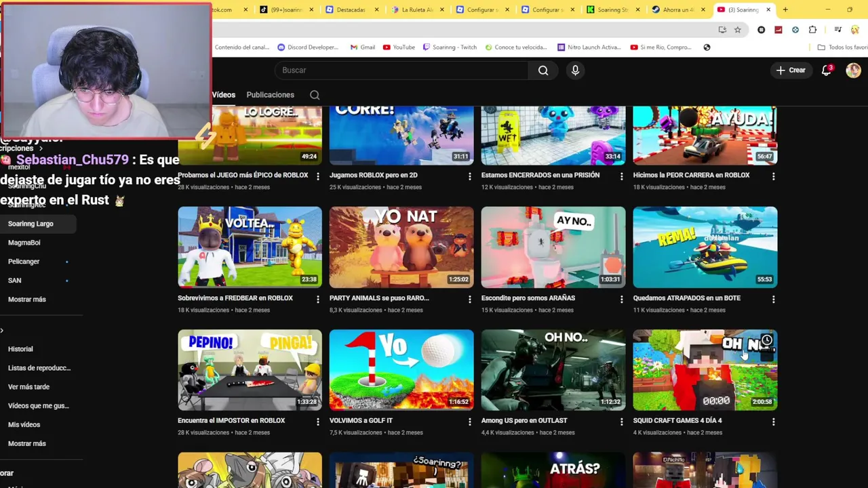This screenshot has height=488, width=868.
Task: Open options for Among US pero en OUTLAST
Action: coord(622,422)
